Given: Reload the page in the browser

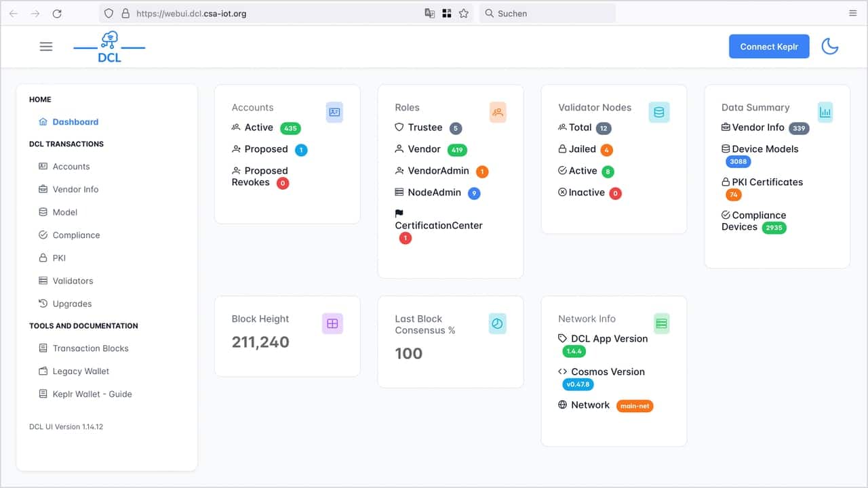Looking at the screenshot, I should click(57, 14).
